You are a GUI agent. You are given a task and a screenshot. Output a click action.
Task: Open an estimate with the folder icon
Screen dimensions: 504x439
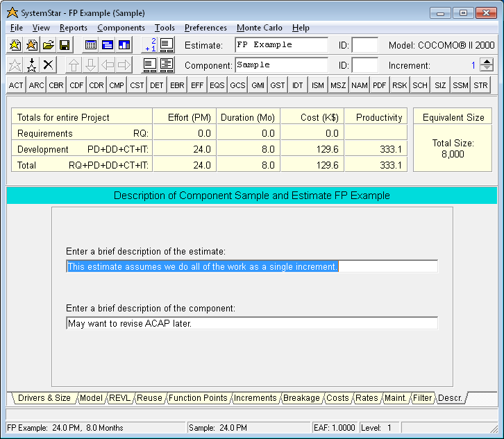coord(48,45)
